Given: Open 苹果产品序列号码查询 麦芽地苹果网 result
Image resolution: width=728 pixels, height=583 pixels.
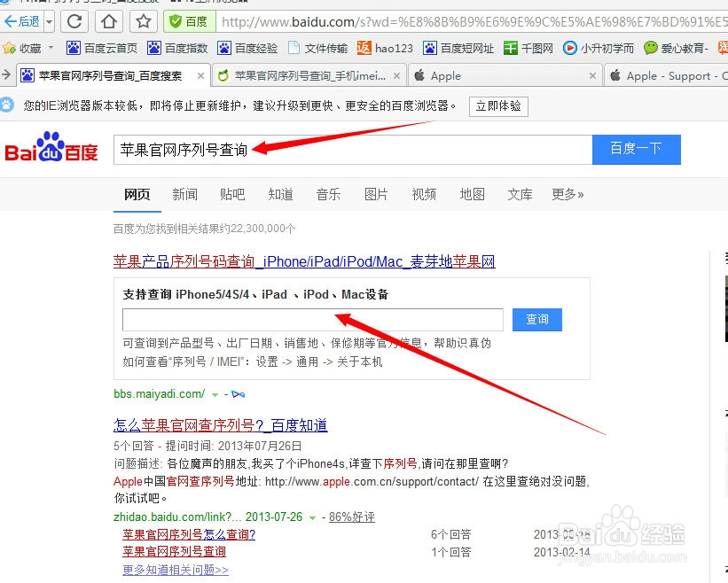Looking at the screenshot, I should pyautogui.click(x=304, y=261).
